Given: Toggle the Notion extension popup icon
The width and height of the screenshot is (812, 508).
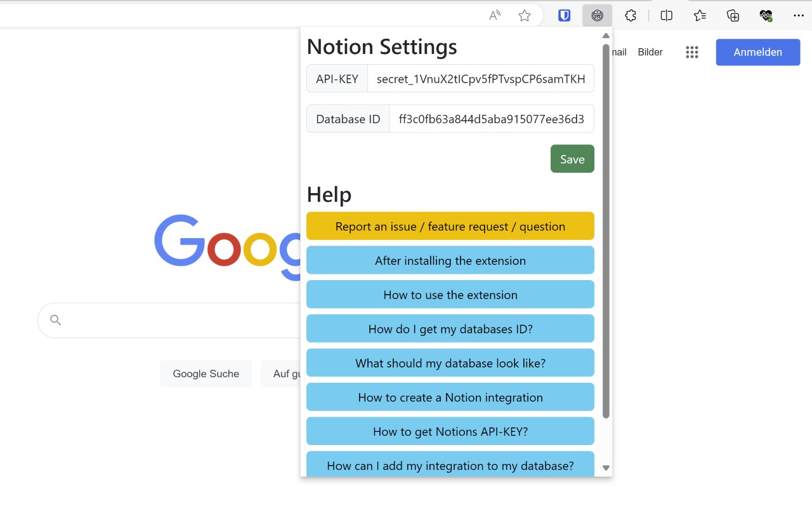Looking at the screenshot, I should coord(597,16).
